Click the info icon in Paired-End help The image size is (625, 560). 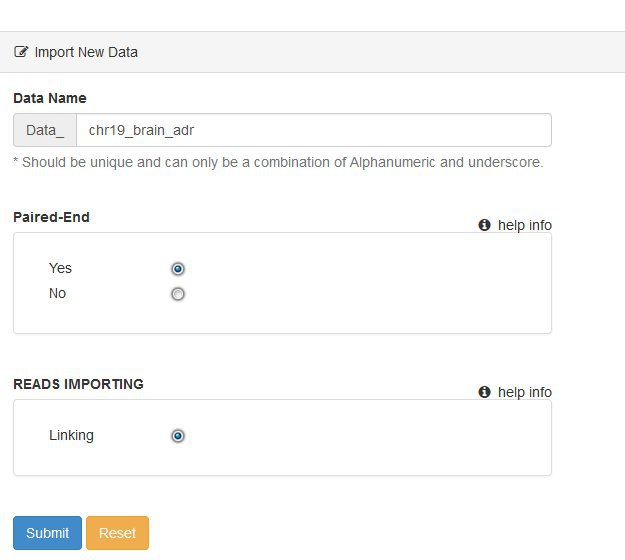(484, 225)
